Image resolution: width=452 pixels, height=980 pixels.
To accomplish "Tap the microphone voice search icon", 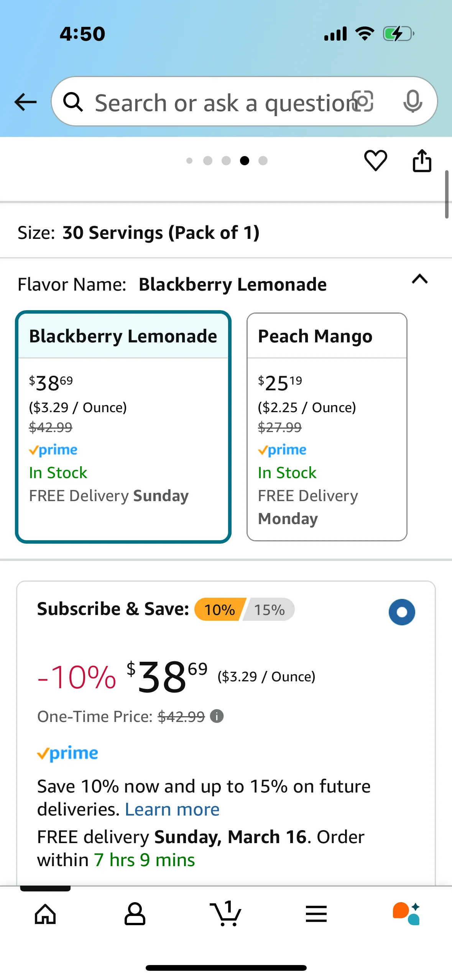I will coord(413,102).
